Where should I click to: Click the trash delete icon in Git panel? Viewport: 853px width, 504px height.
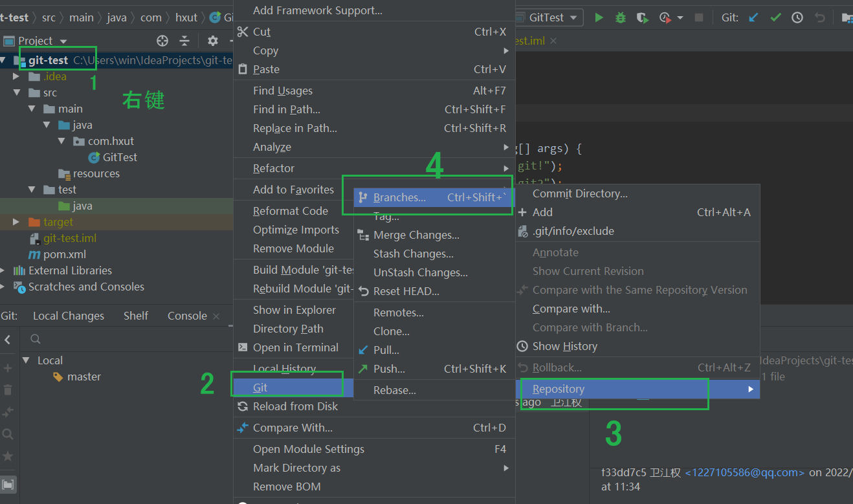(x=8, y=390)
